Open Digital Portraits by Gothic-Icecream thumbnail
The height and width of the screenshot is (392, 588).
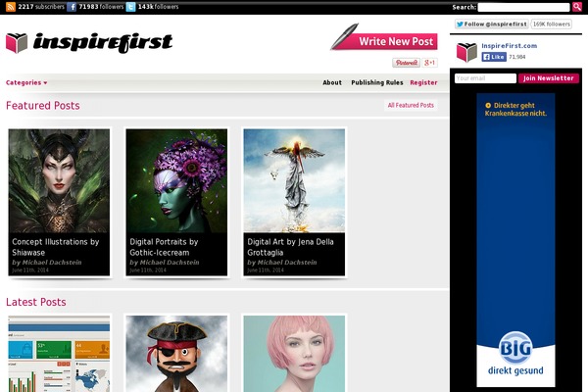point(176,180)
